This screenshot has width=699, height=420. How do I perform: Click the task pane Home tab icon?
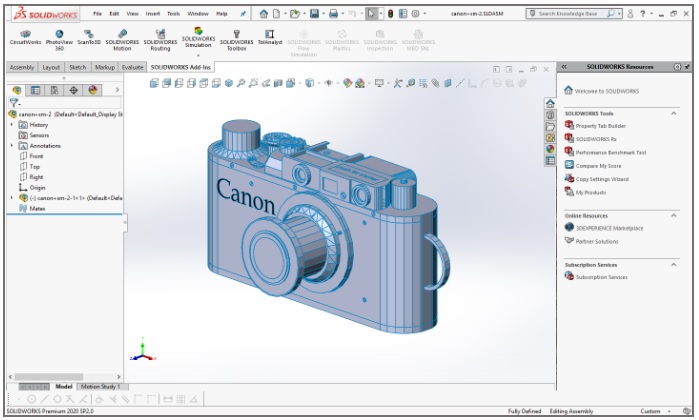(x=550, y=104)
